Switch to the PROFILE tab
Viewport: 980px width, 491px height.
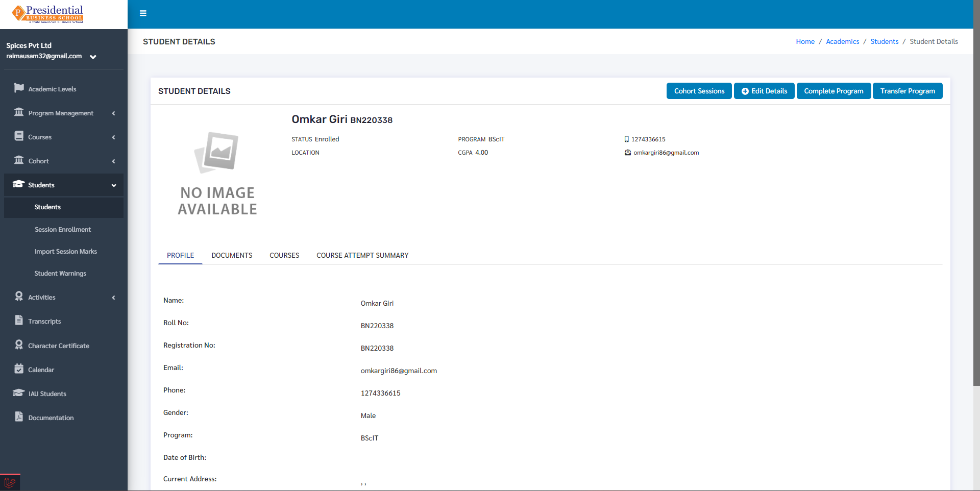(x=180, y=255)
